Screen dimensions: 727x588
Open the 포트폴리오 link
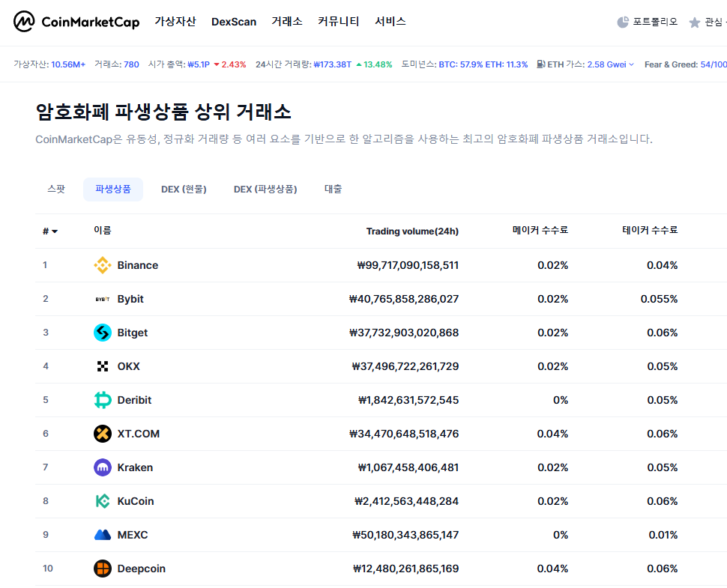655,22
